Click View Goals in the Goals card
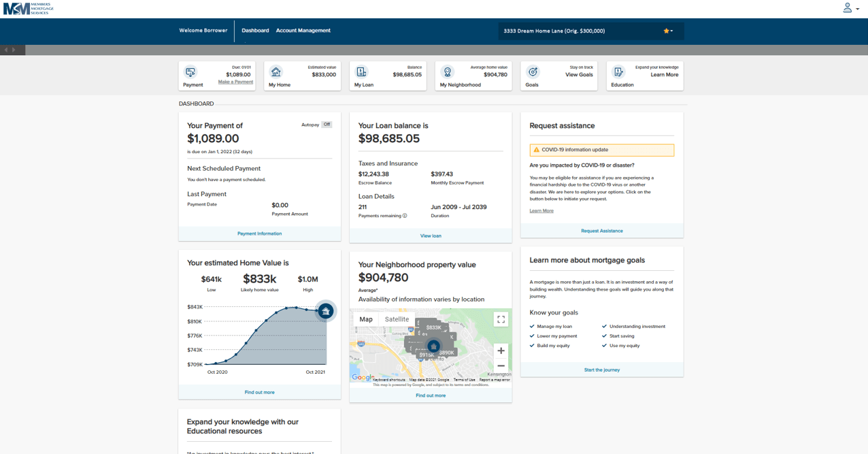 click(x=579, y=75)
